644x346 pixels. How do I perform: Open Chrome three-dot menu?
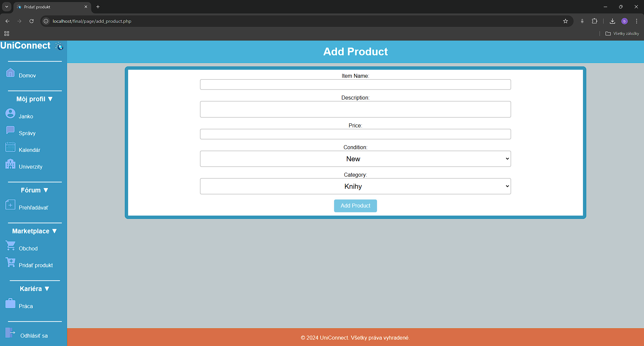pyautogui.click(x=637, y=21)
